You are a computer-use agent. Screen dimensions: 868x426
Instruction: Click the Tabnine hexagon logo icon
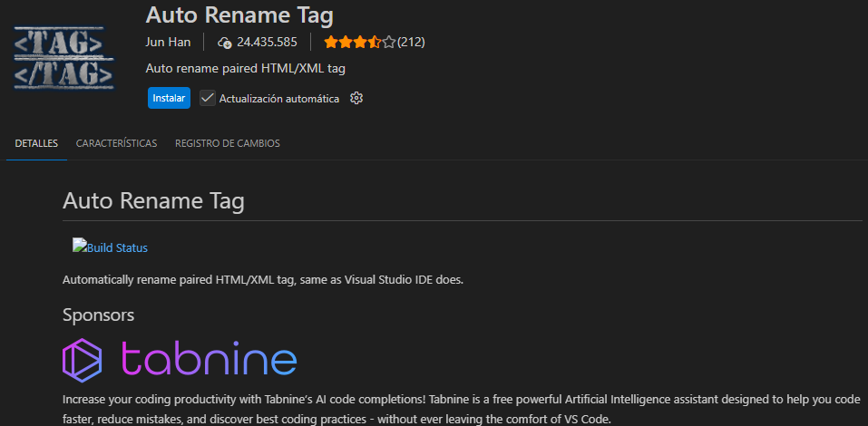(x=83, y=359)
